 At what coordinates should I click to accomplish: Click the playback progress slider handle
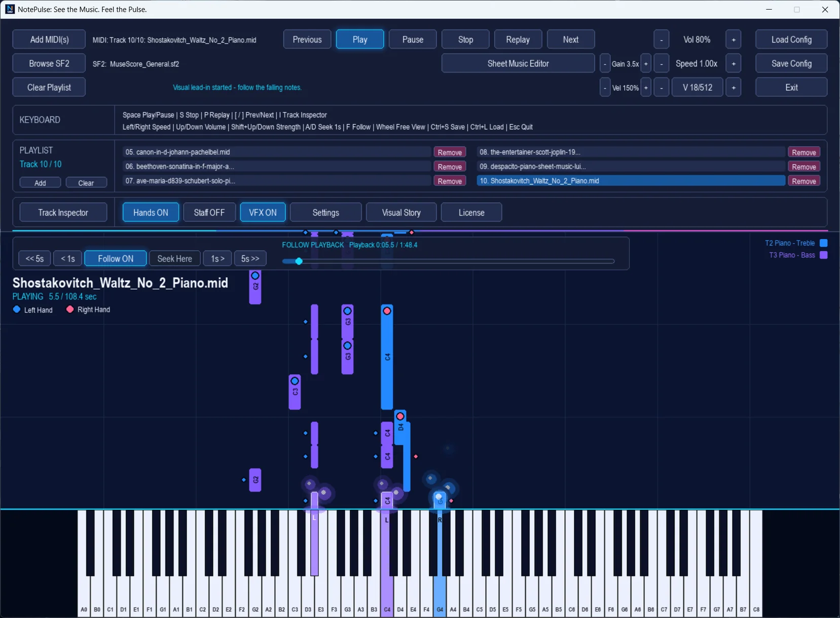299,261
